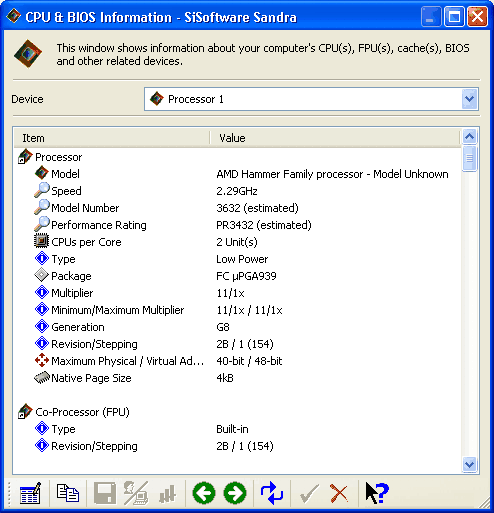The image size is (494, 513).
Task: Click the gray checkmark OK icon
Action: 309,493
